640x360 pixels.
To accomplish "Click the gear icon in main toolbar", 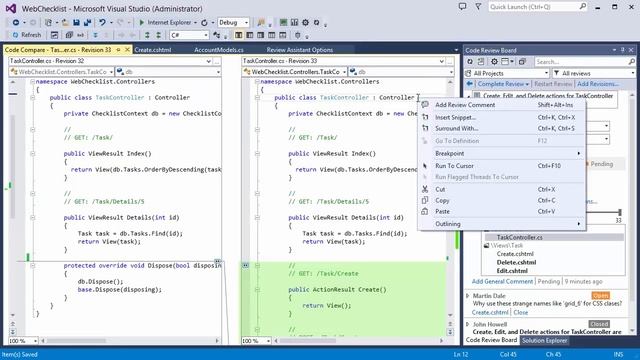I will tap(305, 23).
